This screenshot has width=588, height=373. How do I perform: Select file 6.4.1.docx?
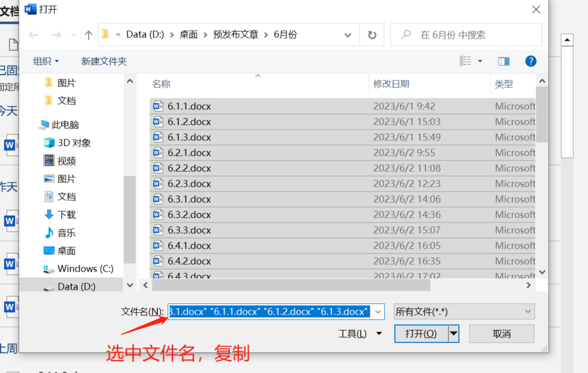click(343, 246)
